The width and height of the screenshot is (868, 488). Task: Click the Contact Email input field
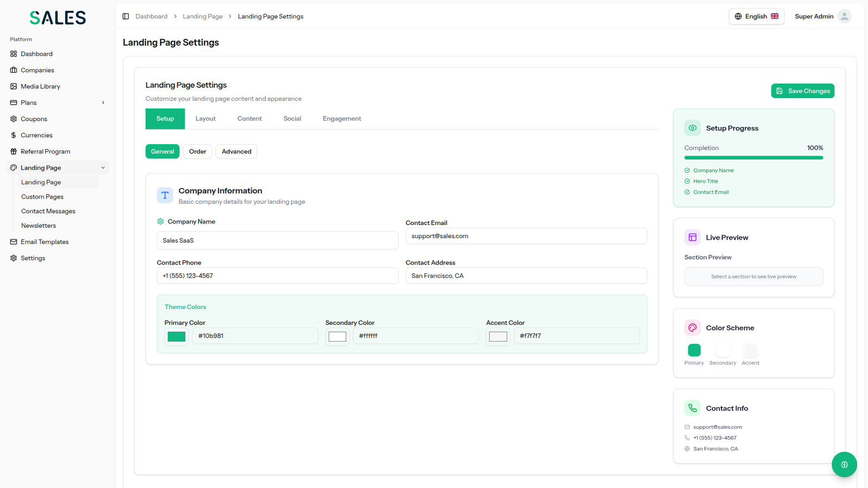pyautogui.click(x=526, y=236)
